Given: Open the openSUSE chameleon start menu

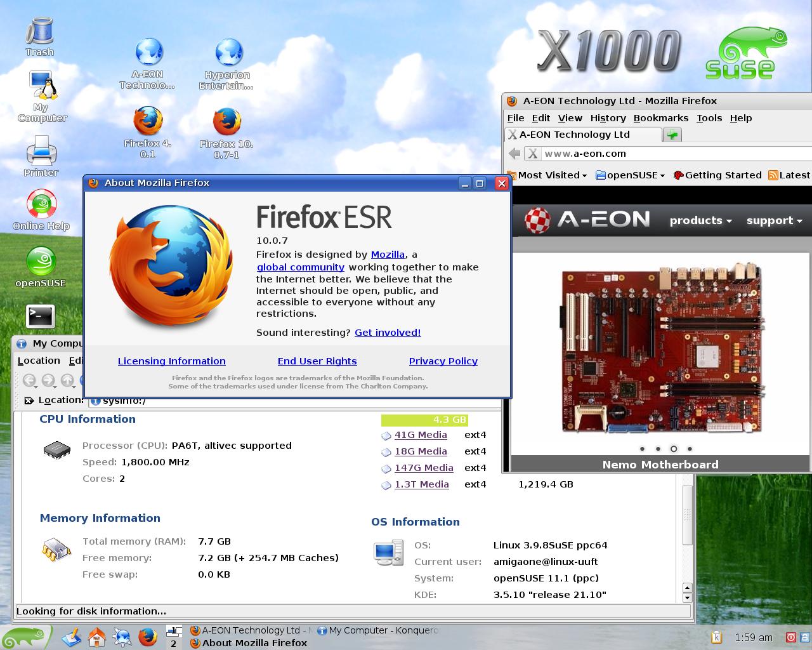Looking at the screenshot, I should 25,637.
